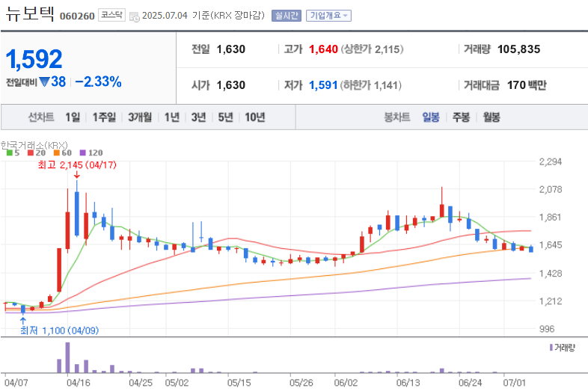Click the green 5-day moving average swatch
The height and width of the screenshot is (391, 588).
10,153
